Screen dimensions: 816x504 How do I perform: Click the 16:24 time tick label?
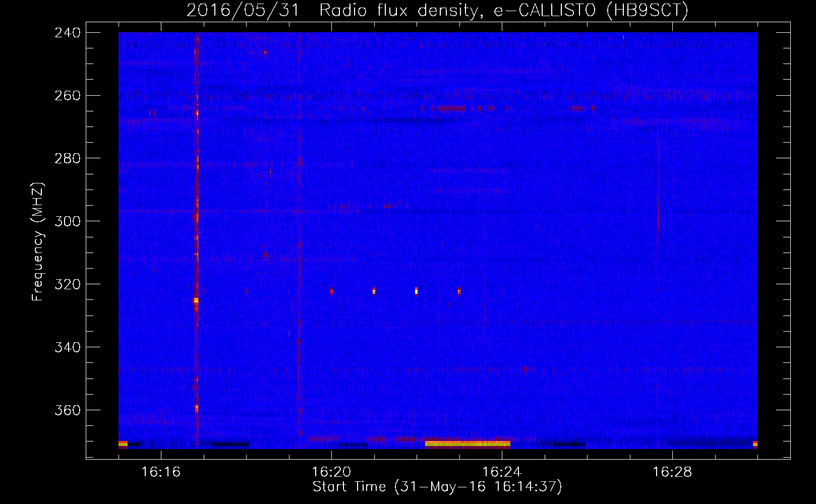click(x=502, y=472)
